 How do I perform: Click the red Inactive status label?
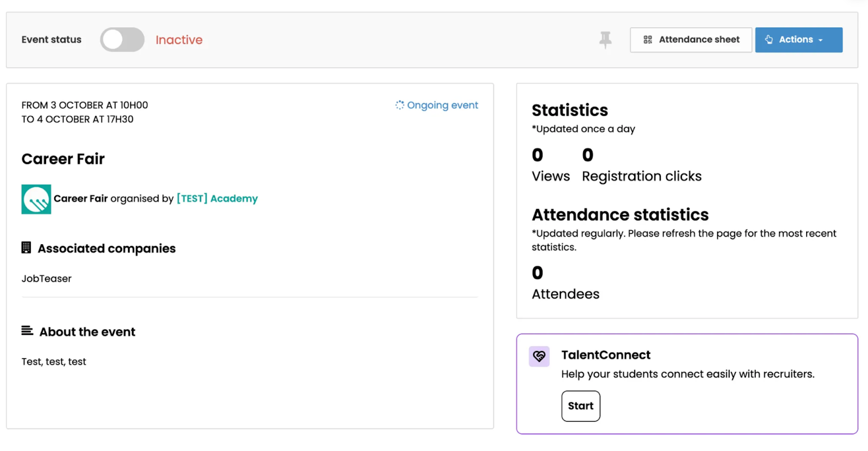tap(179, 40)
